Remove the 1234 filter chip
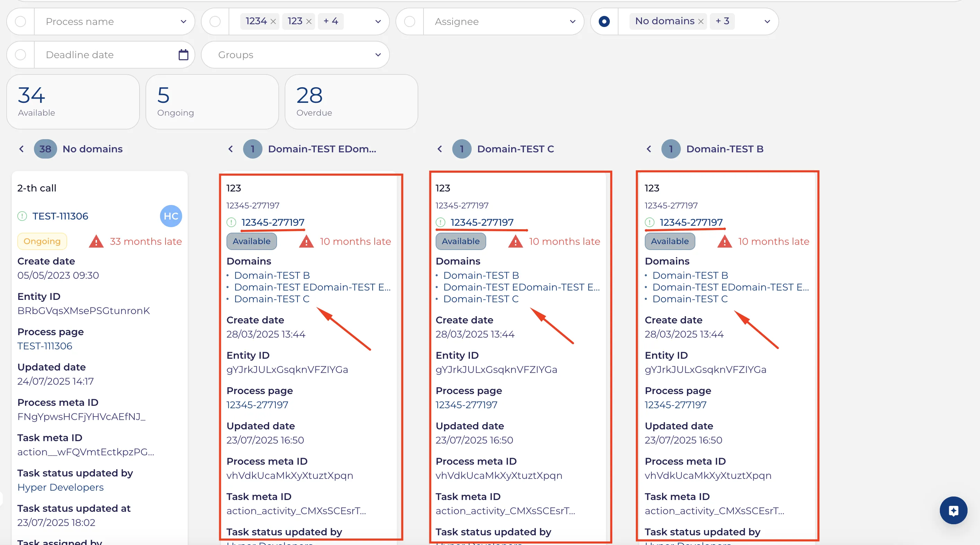The width and height of the screenshot is (980, 545). (x=273, y=22)
